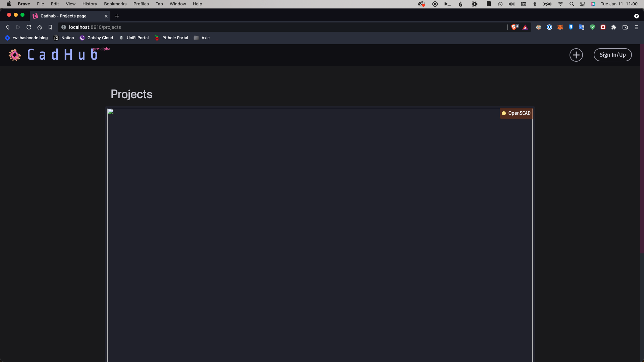644x362 pixels.
Task: Open the Brave hamburger menu
Action: (637, 27)
